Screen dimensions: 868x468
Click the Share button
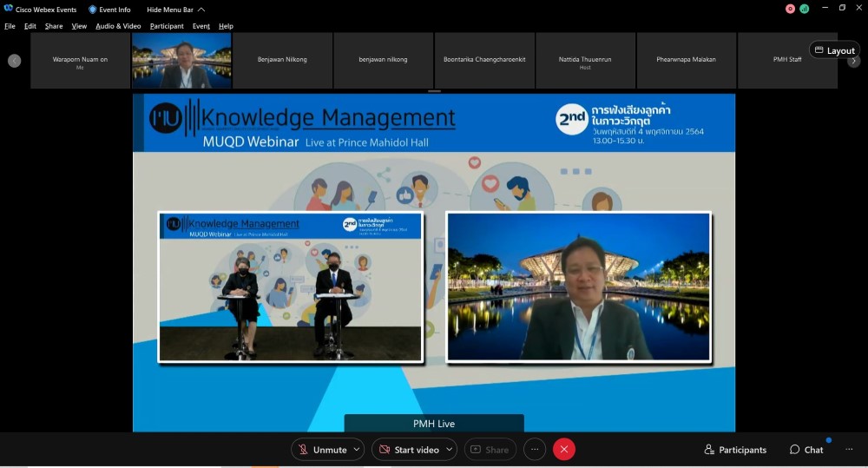[x=490, y=450]
